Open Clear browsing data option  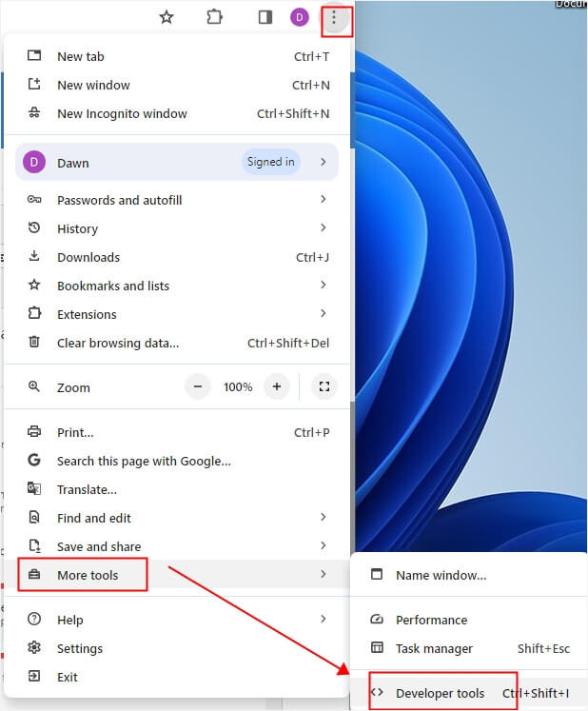(118, 343)
